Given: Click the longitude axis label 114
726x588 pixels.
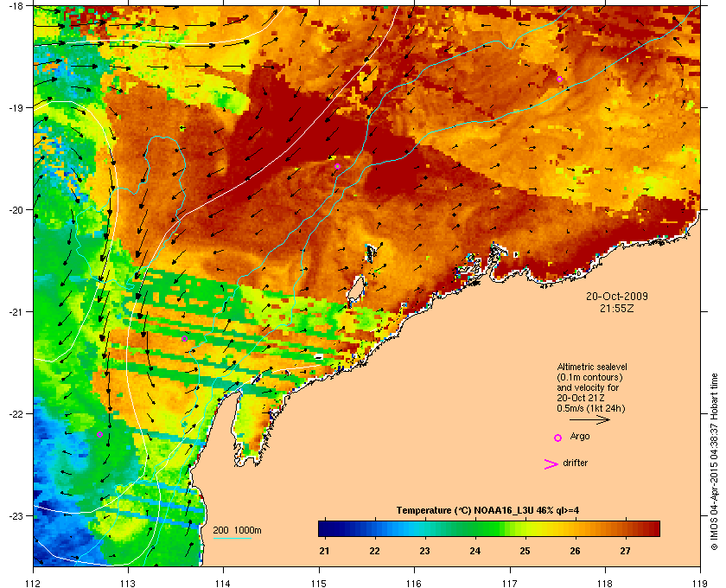Looking at the screenshot, I should pos(223,583).
